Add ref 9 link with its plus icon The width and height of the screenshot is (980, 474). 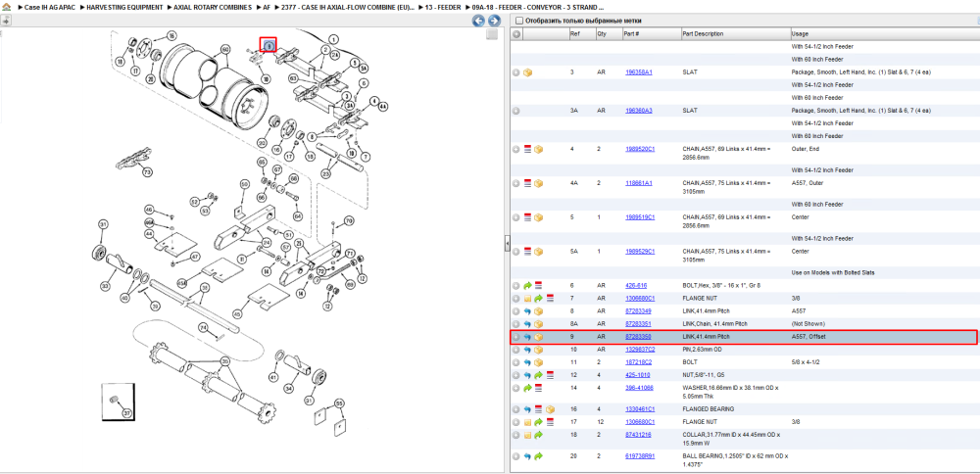pos(516,337)
